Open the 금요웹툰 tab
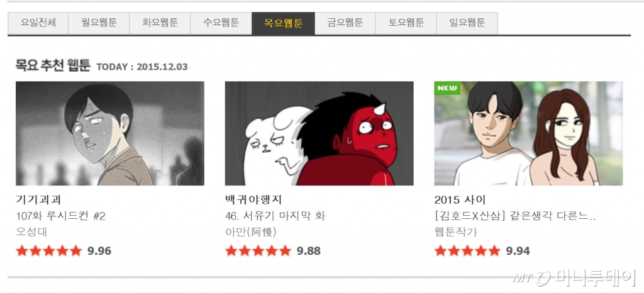This screenshot has width=644, height=293. pos(345,23)
